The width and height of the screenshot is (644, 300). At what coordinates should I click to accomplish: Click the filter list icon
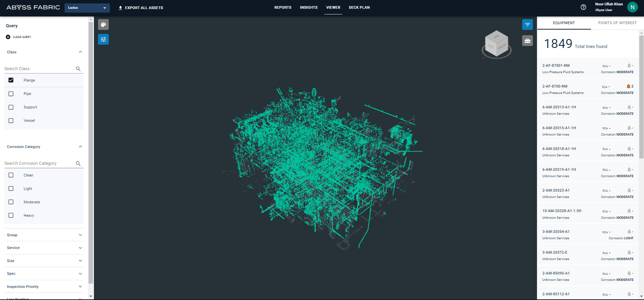coord(527,24)
